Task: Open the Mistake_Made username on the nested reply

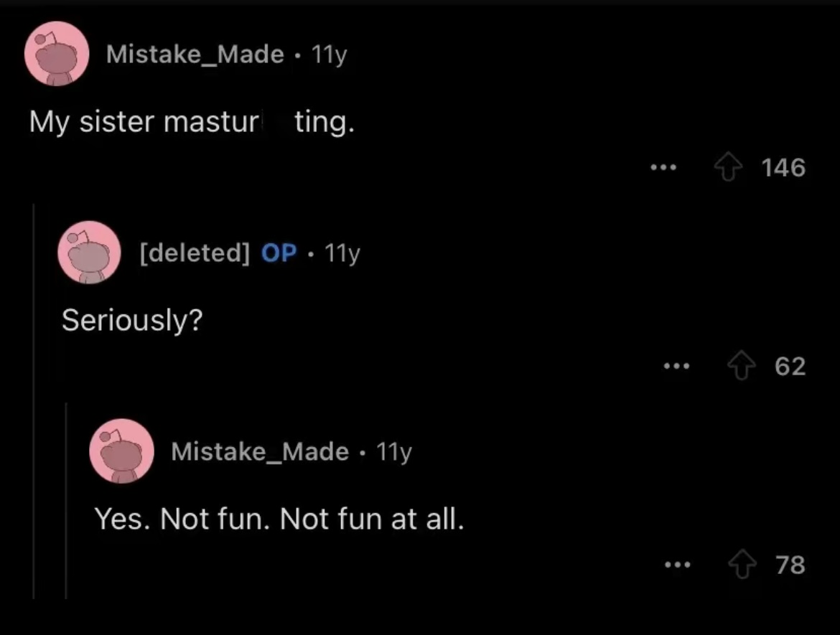Action: (x=260, y=451)
